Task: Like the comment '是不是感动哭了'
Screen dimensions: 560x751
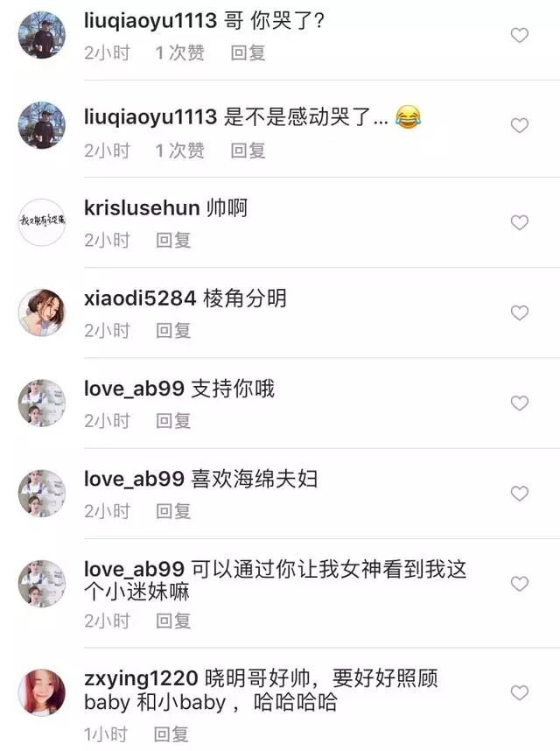Action: click(520, 125)
